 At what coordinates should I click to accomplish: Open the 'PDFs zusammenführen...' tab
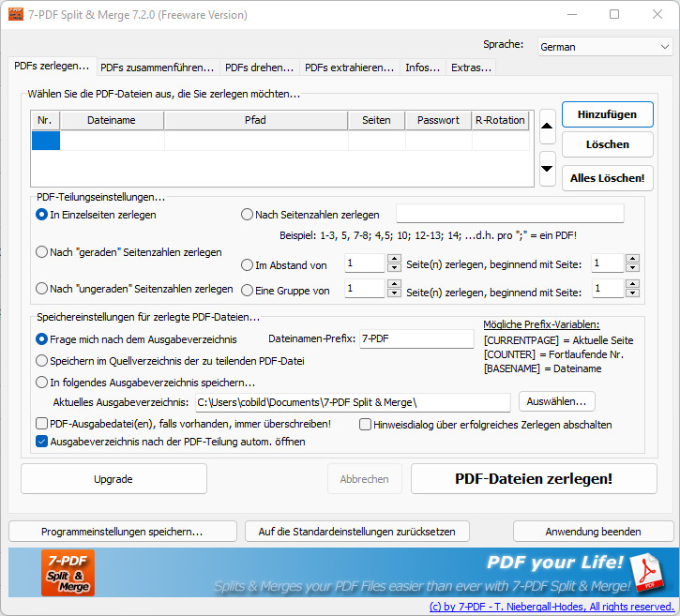click(157, 68)
